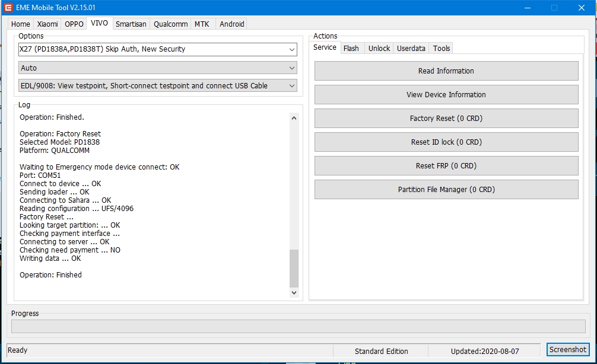Open the EDL/9008 connection mode dropdown

point(158,85)
